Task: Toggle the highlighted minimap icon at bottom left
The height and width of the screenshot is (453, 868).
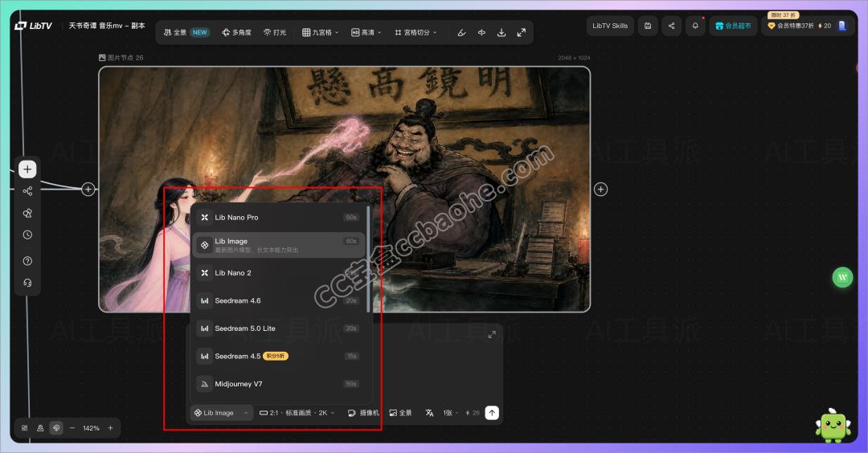Action: coord(56,427)
